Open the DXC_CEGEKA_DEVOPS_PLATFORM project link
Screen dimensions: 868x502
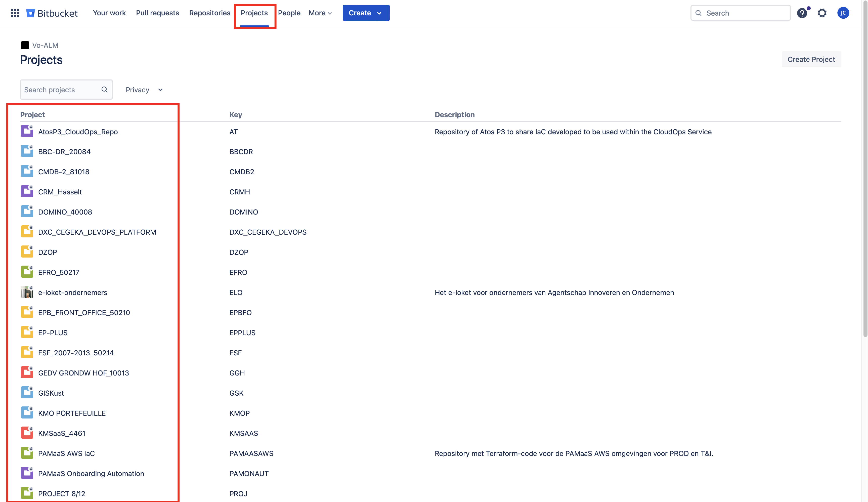point(97,232)
